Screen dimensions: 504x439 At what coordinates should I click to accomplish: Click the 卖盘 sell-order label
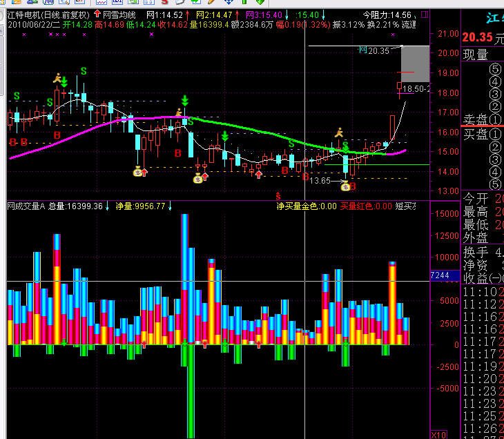pos(476,119)
